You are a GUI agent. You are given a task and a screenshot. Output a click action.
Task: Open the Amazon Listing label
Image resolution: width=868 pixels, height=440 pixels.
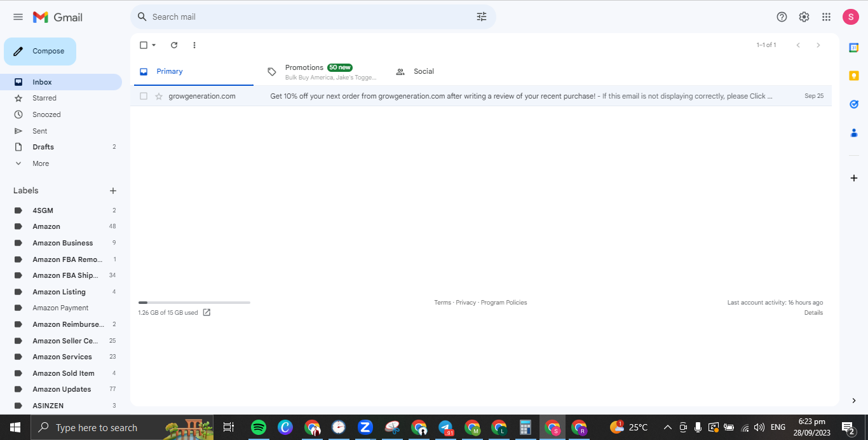pos(61,292)
